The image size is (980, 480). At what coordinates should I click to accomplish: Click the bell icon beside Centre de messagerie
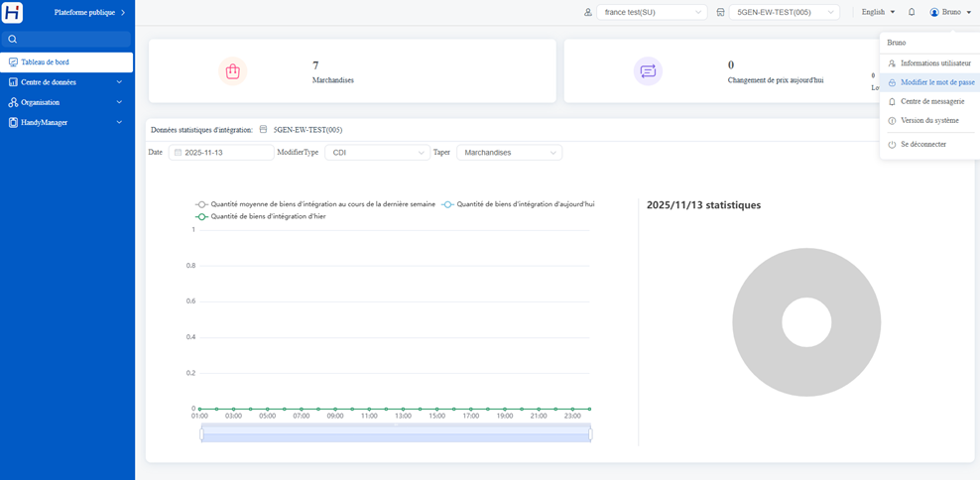coord(892,101)
